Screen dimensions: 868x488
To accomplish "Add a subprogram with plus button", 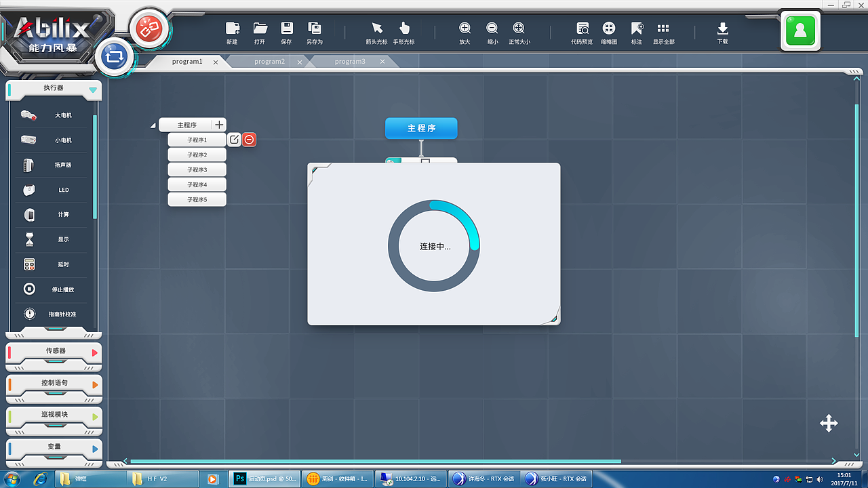I will pyautogui.click(x=219, y=125).
